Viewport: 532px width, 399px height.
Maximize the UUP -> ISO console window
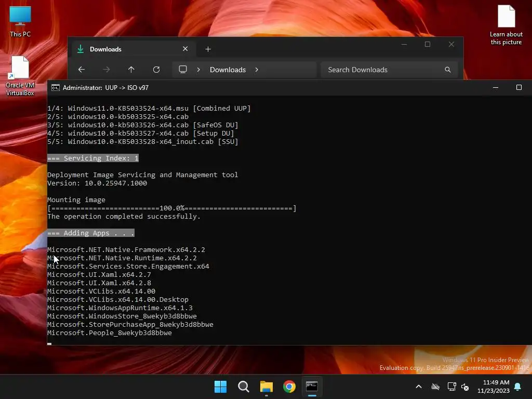click(519, 87)
